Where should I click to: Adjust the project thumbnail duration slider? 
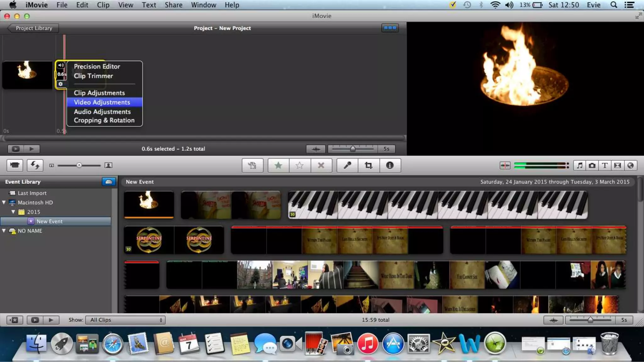tap(353, 149)
